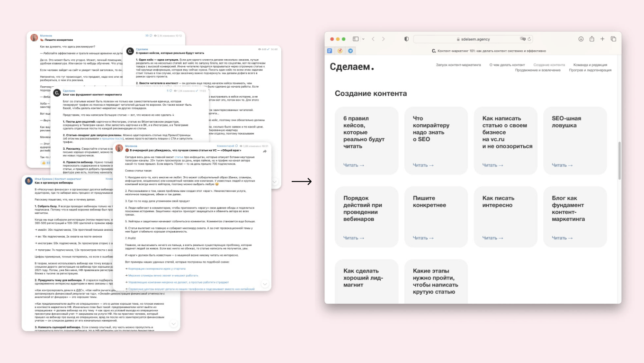This screenshot has height=363, width=644.
Task: Open the Safari share menu
Action: 591,39
